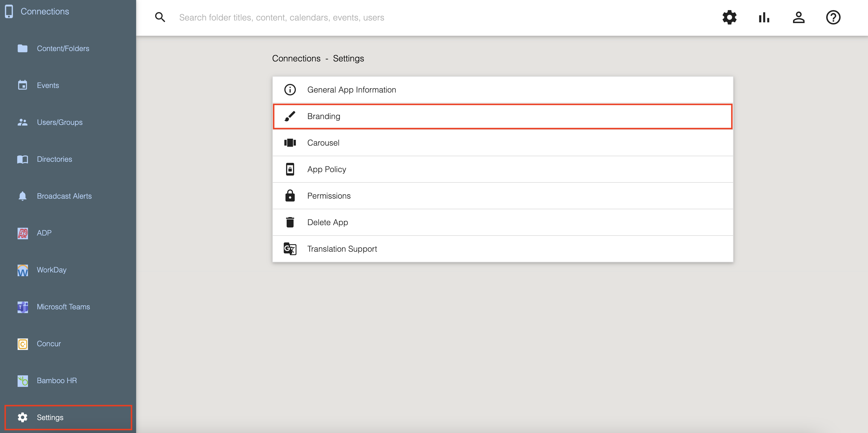Click the Translation Support translate icon
The height and width of the screenshot is (433, 868).
(290, 249)
